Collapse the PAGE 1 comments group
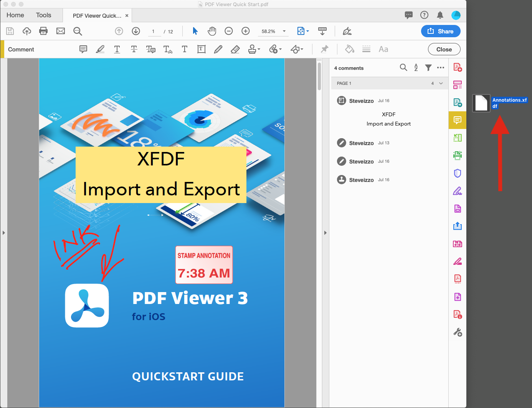 pyautogui.click(x=441, y=83)
